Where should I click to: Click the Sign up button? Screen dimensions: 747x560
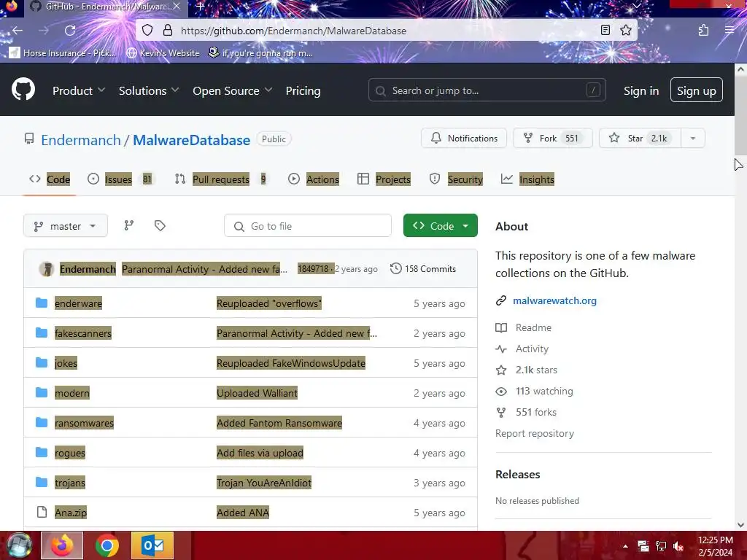click(696, 90)
